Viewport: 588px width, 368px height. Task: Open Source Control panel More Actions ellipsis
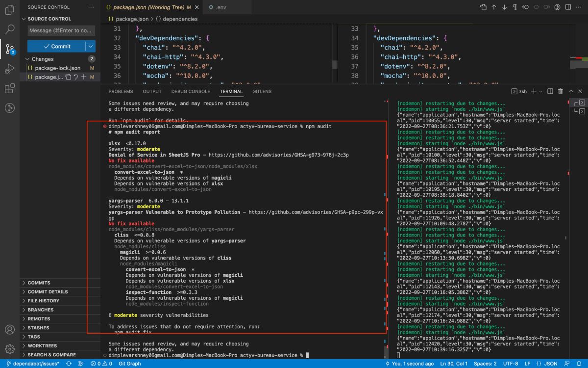click(x=91, y=7)
